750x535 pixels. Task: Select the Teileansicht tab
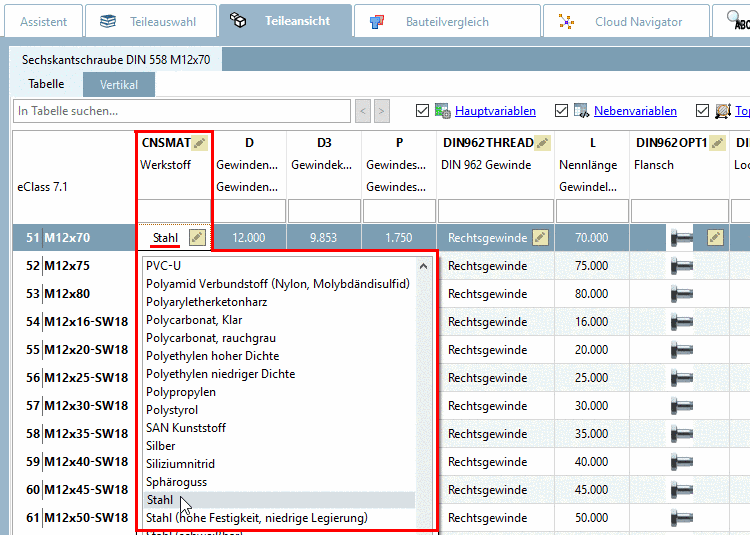point(286,21)
